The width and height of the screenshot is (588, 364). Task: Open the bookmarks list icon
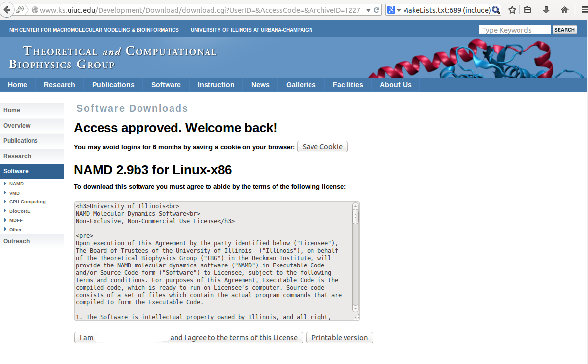point(527,10)
